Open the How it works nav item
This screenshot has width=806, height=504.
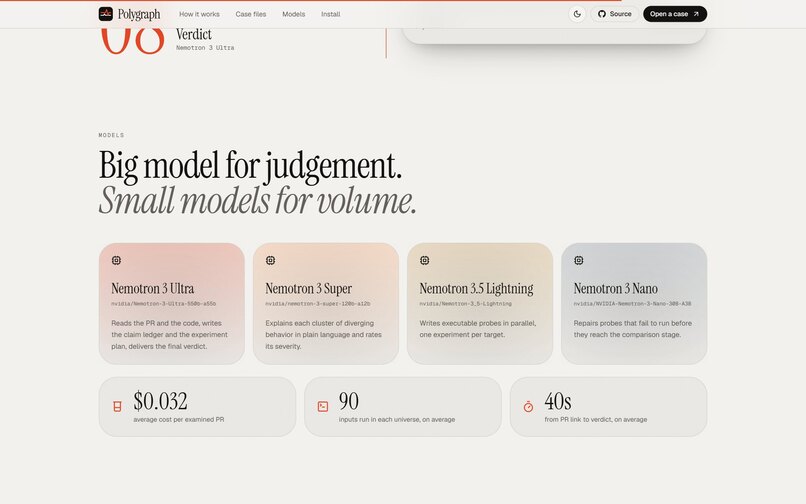tap(199, 14)
